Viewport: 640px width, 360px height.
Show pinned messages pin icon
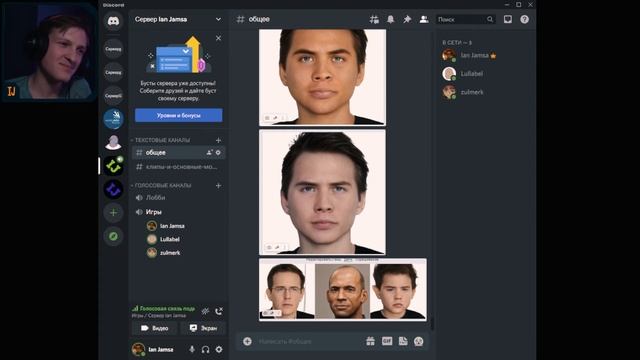coord(407,19)
